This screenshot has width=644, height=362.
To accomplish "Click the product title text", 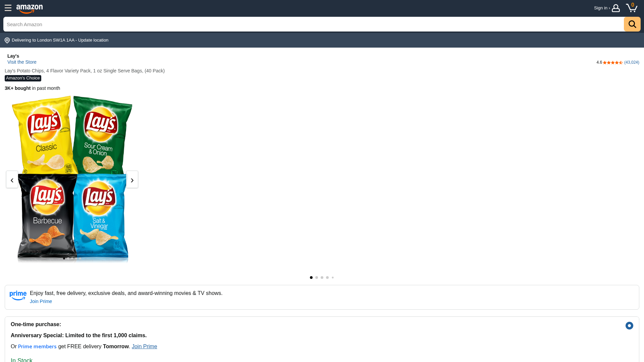I will [x=85, y=71].
